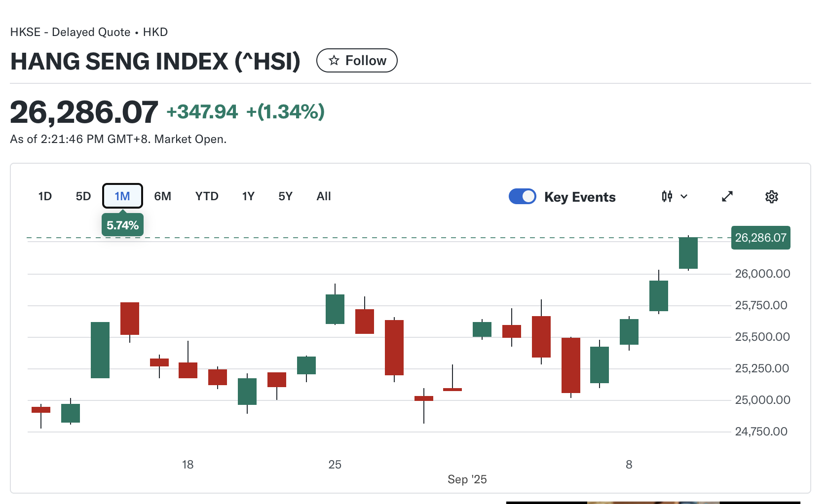
Task: Click the 25,250.00 axis label
Action: tap(762, 368)
